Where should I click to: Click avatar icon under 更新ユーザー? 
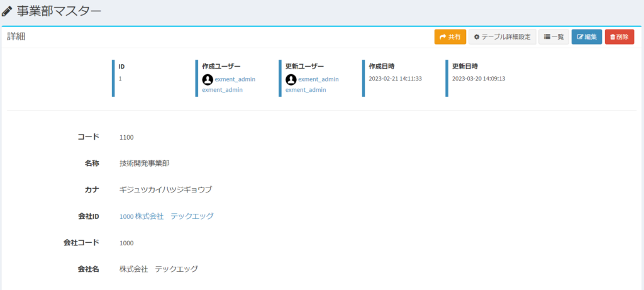[x=291, y=79]
